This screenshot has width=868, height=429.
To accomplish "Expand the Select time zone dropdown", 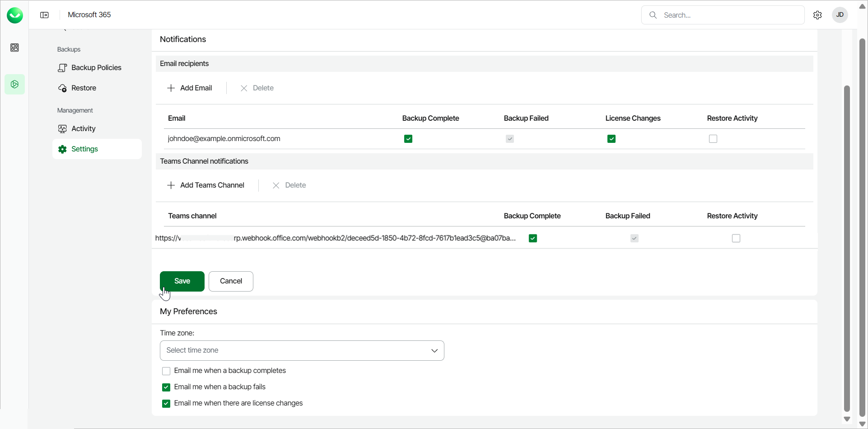I will point(302,351).
